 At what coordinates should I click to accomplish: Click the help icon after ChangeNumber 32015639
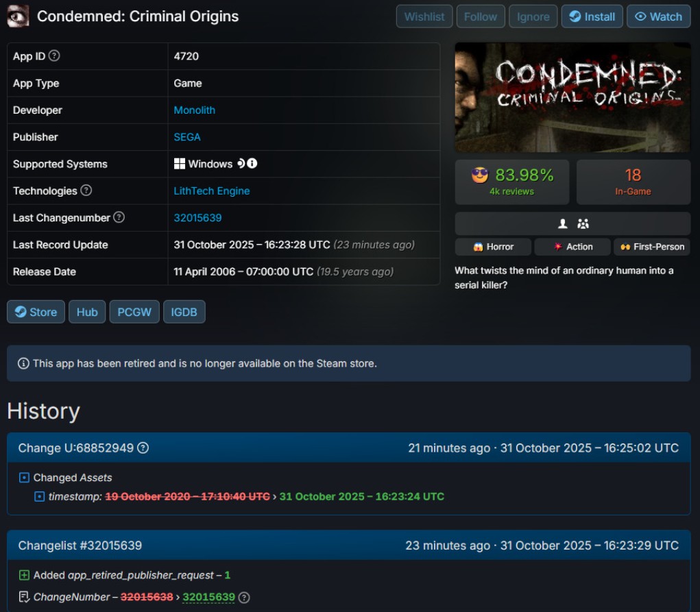243,597
